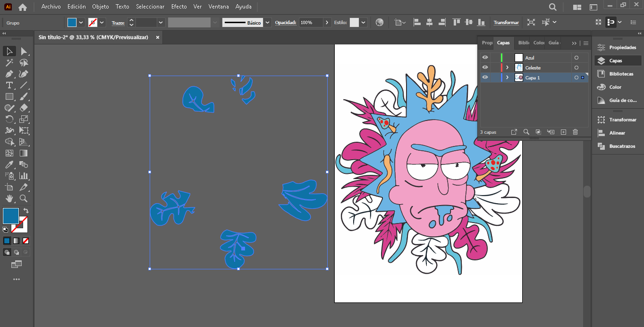
Task: Hide the Azul layer
Action: tap(485, 58)
